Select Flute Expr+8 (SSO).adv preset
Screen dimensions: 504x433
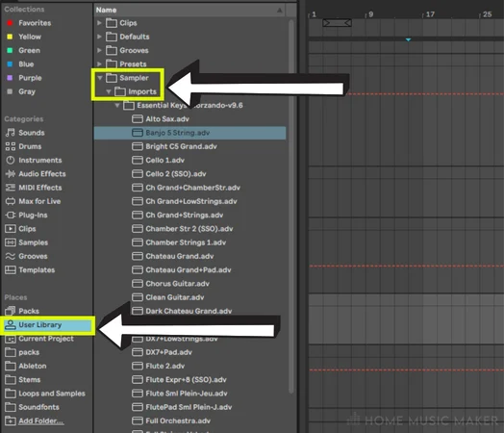coord(179,380)
